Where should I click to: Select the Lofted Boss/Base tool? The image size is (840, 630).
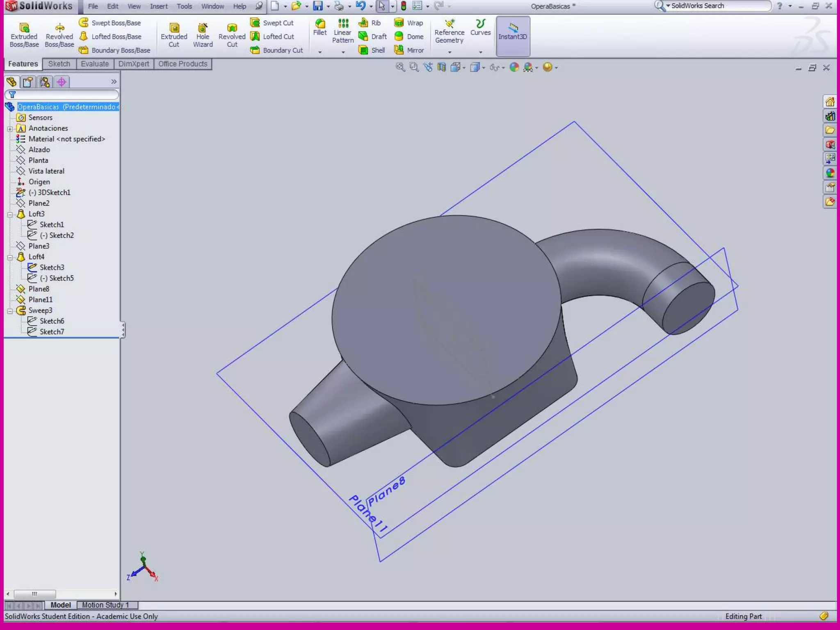click(111, 37)
